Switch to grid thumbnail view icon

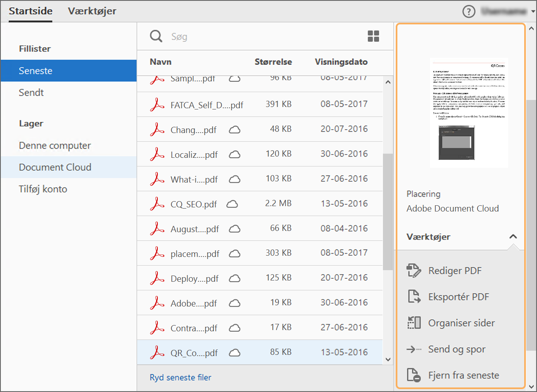point(373,36)
